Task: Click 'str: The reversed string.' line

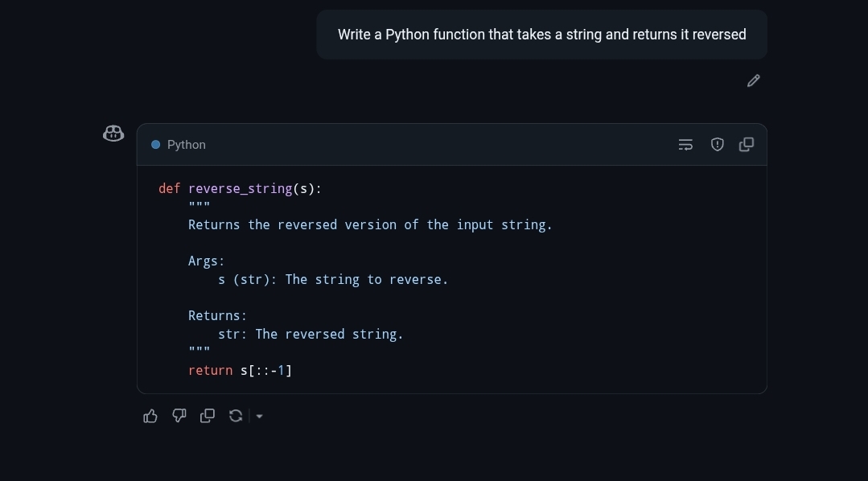Action: point(311,335)
